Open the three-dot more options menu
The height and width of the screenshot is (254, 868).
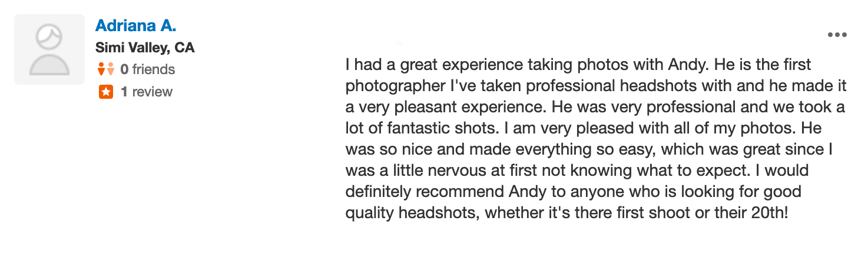pos(837,35)
